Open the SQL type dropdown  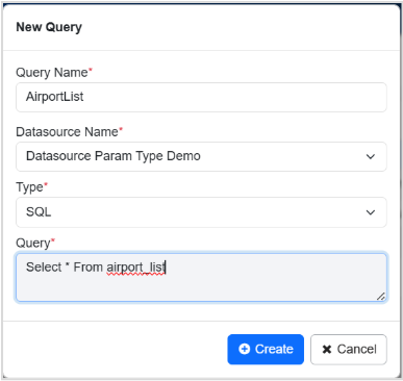click(201, 212)
